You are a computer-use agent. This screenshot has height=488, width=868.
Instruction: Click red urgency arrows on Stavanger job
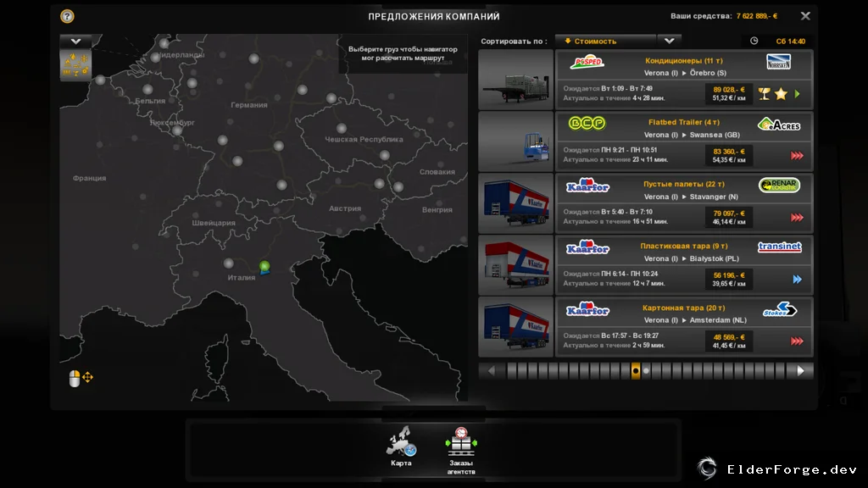(x=797, y=218)
